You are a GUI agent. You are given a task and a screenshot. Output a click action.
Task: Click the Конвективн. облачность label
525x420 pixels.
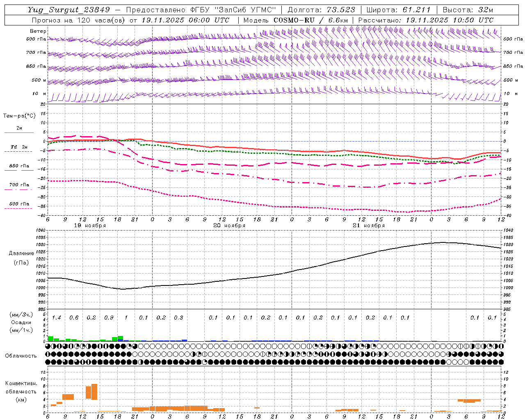[x=21, y=387]
